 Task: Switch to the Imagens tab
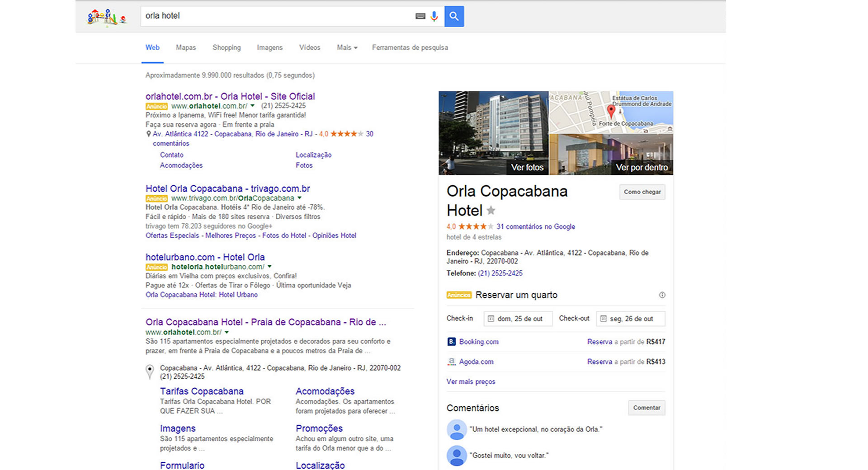coord(269,47)
